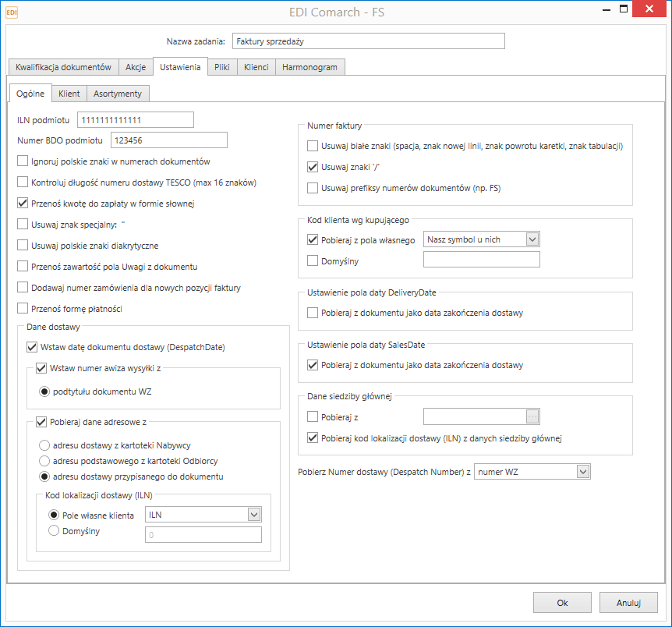The image size is (672, 627).
Task: Switch to the Harmonogram tab
Action: 309,67
